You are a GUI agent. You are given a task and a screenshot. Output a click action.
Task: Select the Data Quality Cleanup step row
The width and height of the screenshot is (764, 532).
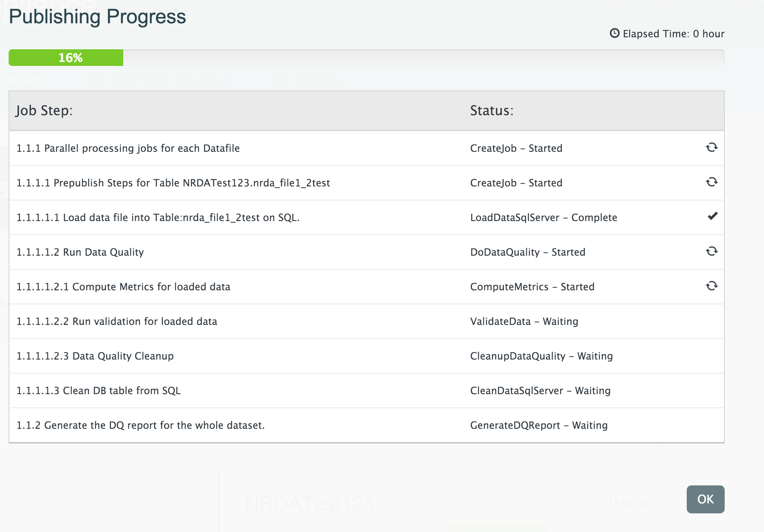(95, 356)
